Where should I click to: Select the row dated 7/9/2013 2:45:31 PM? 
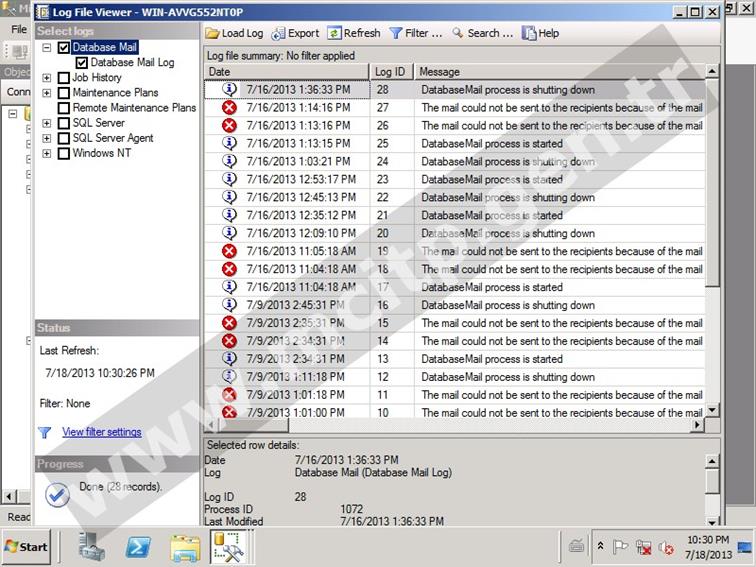[x=455, y=305]
